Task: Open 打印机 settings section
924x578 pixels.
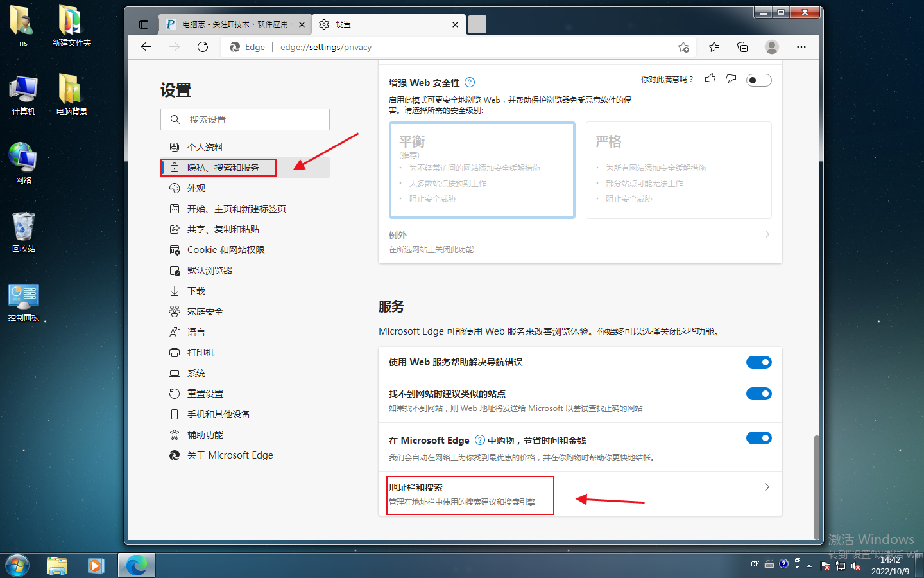Action: (245, 353)
